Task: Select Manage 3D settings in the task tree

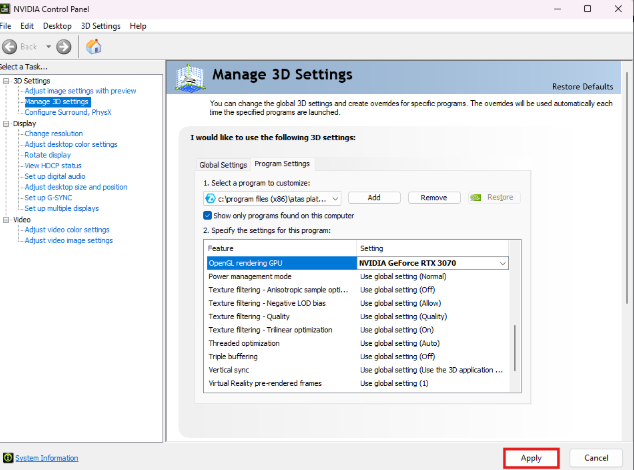Action: [x=57, y=102]
